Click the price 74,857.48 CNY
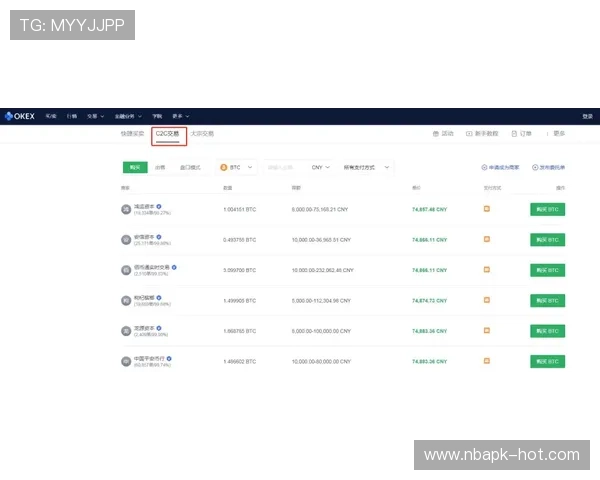This screenshot has height=480, width=600. (x=429, y=209)
